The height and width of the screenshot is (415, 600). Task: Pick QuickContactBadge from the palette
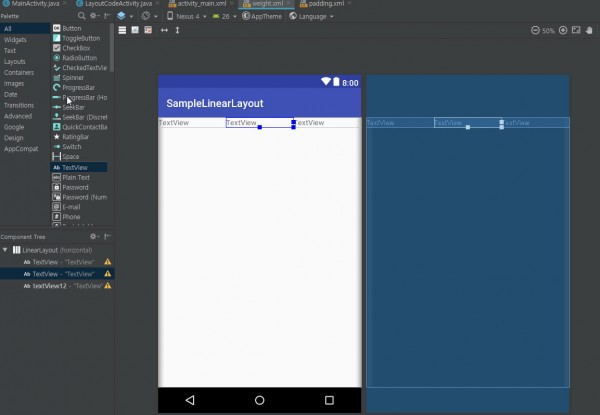pyautogui.click(x=80, y=127)
